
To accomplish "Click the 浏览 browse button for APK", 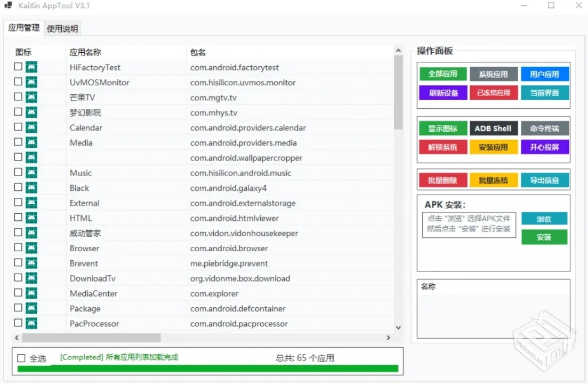I will (x=544, y=219).
